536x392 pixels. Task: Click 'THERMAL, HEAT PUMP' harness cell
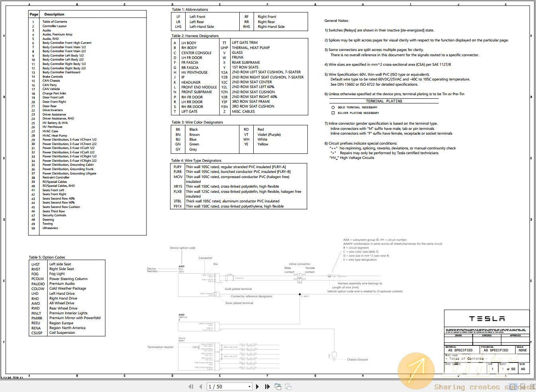click(251, 48)
